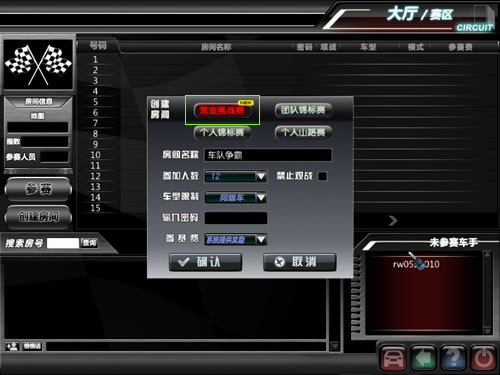Cancel with the 取消 button
Viewport: 500px width, 375px height.
[x=300, y=262]
